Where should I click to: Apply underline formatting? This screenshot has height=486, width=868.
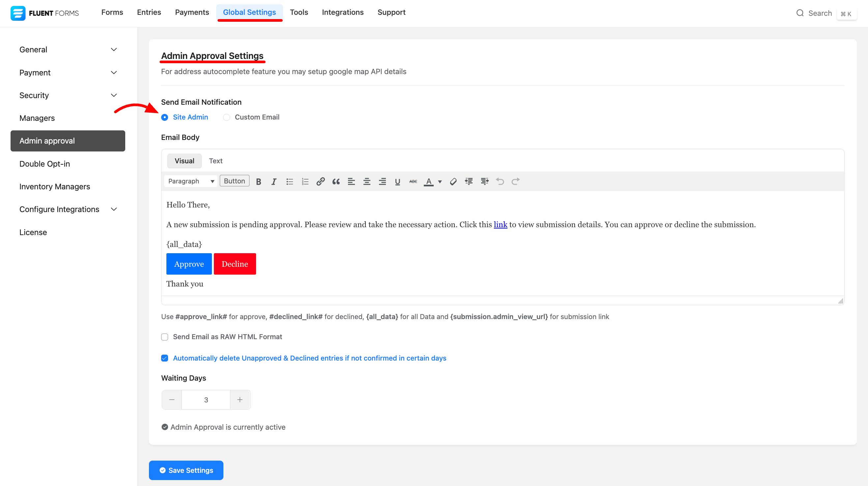click(397, 181)
